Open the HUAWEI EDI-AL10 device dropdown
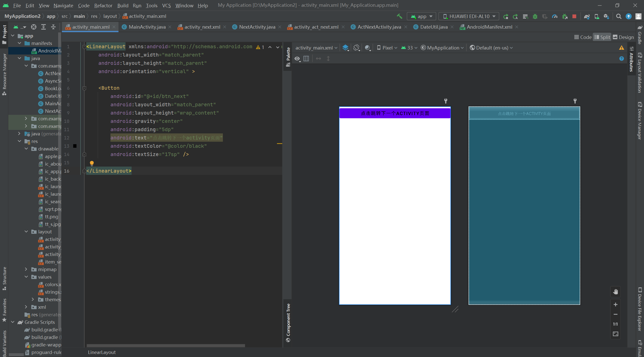Viewport: 644px width, 357px height. (469, 16)
